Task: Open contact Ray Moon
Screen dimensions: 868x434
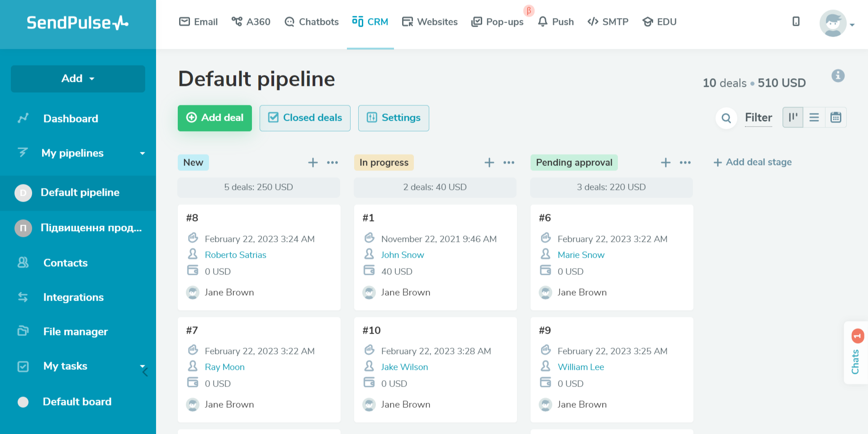Action: 225,367
